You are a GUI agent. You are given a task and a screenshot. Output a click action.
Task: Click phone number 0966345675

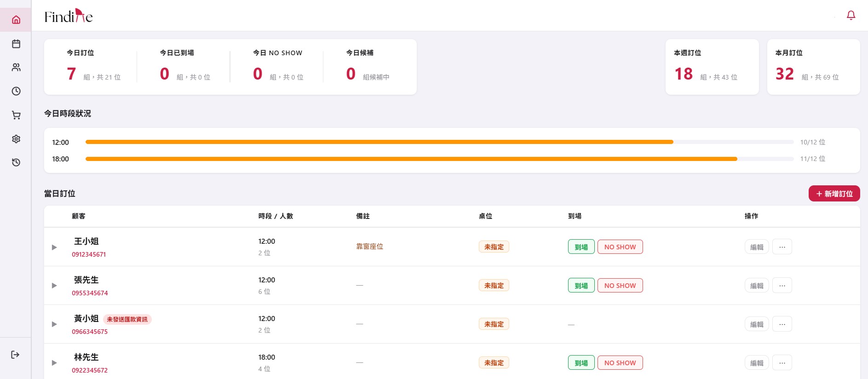click(x=90, y=332)
